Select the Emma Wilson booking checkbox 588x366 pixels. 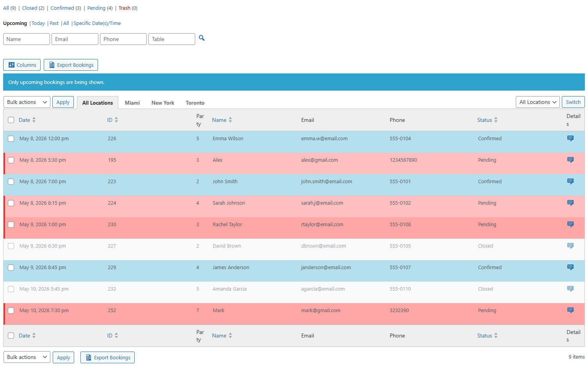11,139
